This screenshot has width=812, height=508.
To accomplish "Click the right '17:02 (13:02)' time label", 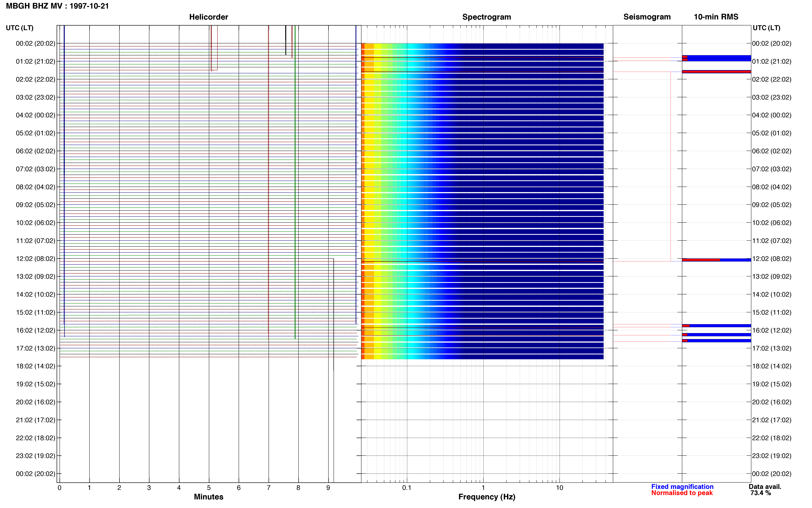I will tap(772, 348).
